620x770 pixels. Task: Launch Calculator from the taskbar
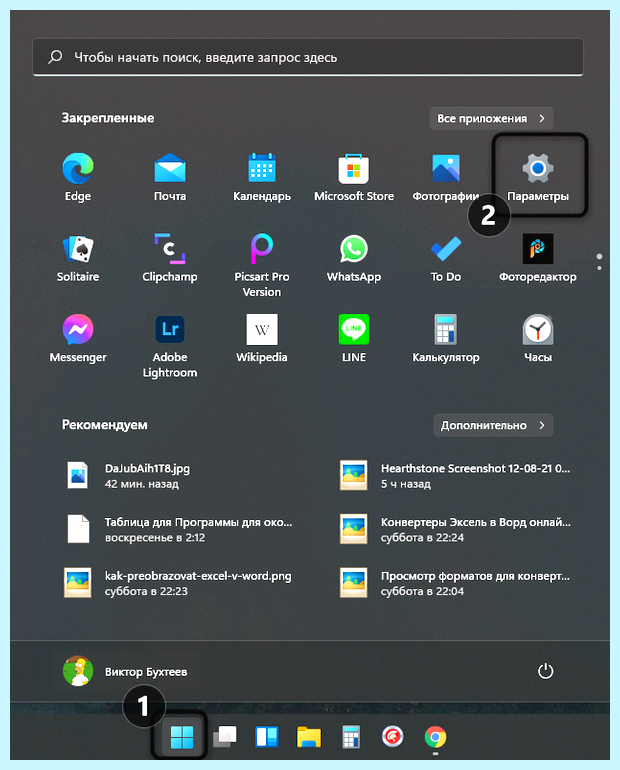351,737
